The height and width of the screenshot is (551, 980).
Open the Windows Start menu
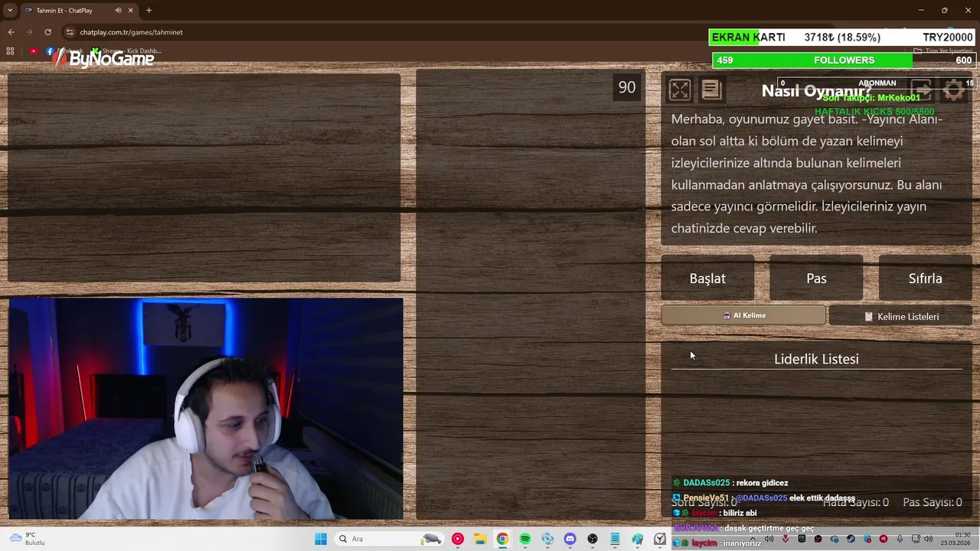point(321,539)
